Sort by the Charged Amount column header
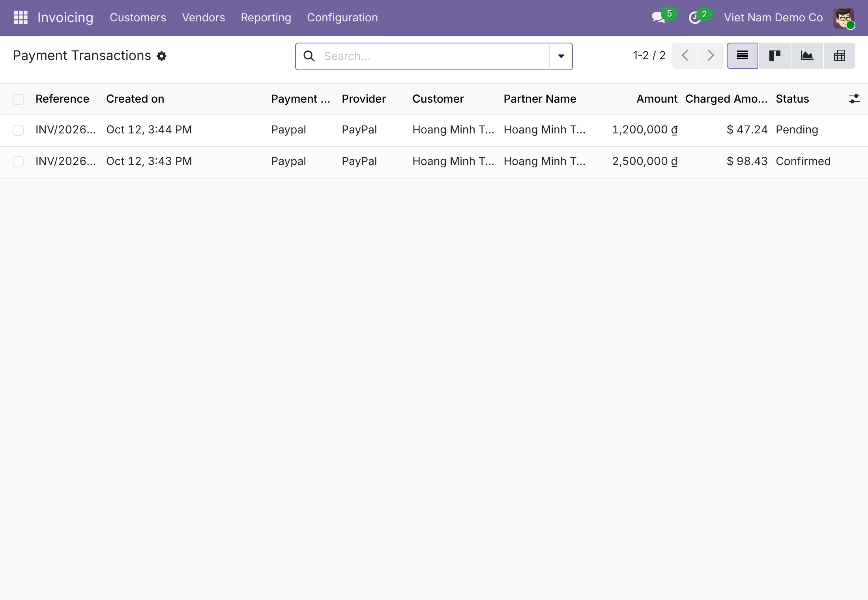 tap(726, 99)
